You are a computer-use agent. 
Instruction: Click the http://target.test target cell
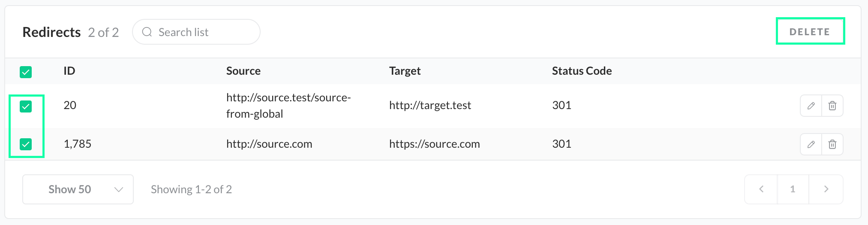pos(430,105)
